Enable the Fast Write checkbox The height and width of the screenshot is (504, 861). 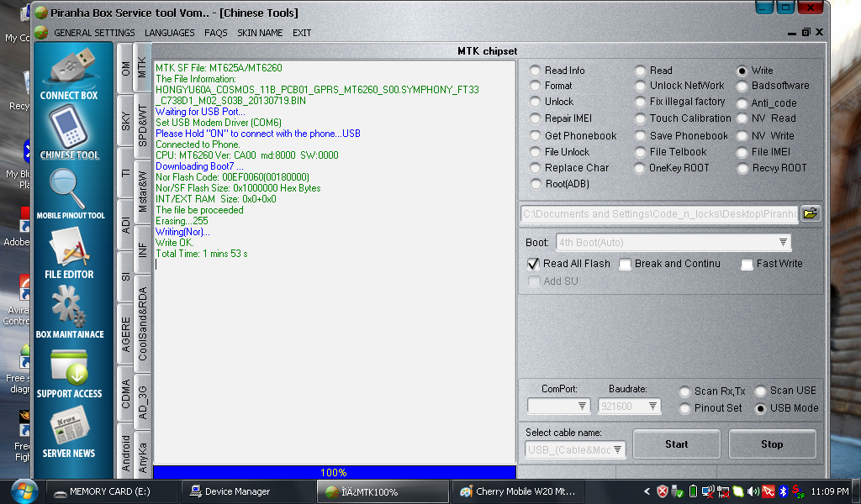tap(747, 265)
